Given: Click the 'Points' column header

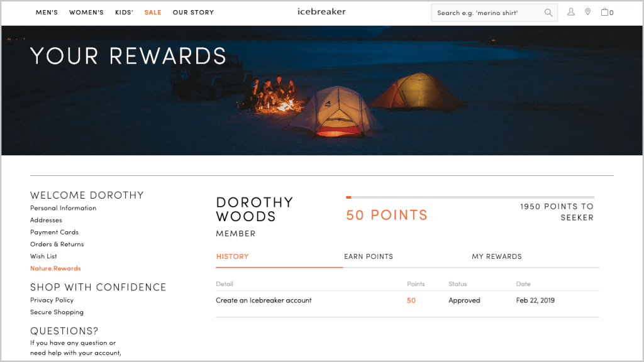Looking at the screenshot, I should [416, 284].
